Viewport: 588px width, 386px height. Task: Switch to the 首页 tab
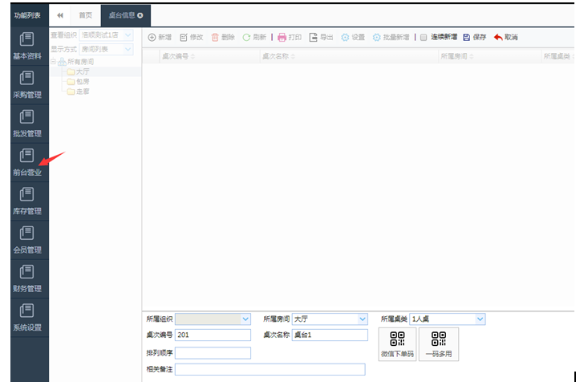(x=85, y=15)
